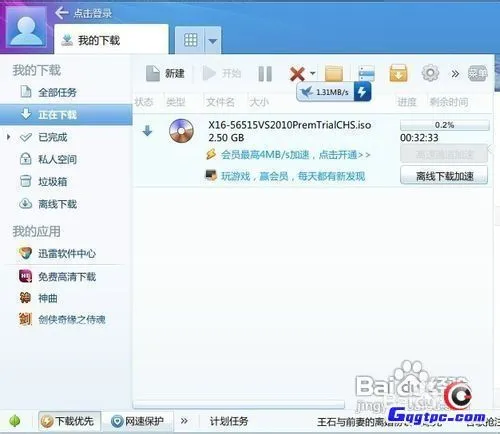
Task: Click the 2.50 GB file size text
Action: (226, 138)
